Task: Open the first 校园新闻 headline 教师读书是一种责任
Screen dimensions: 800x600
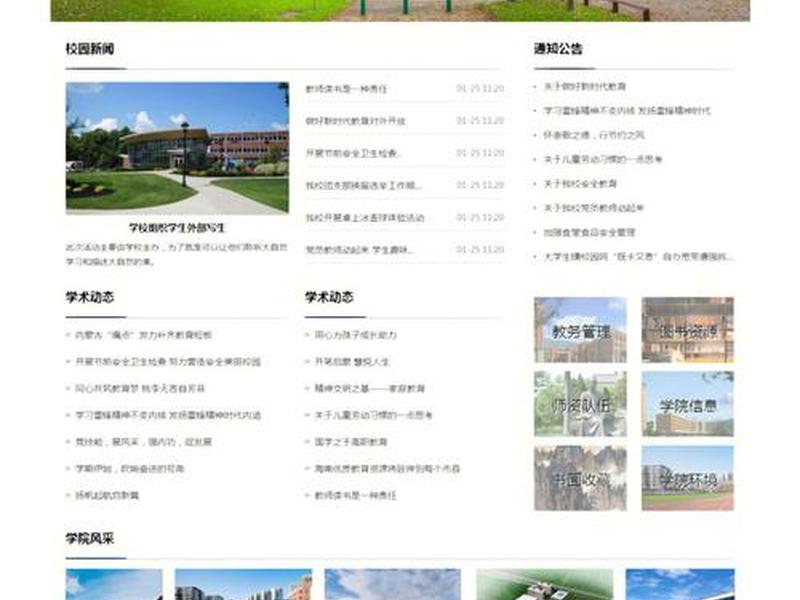Action: (346, 89)
